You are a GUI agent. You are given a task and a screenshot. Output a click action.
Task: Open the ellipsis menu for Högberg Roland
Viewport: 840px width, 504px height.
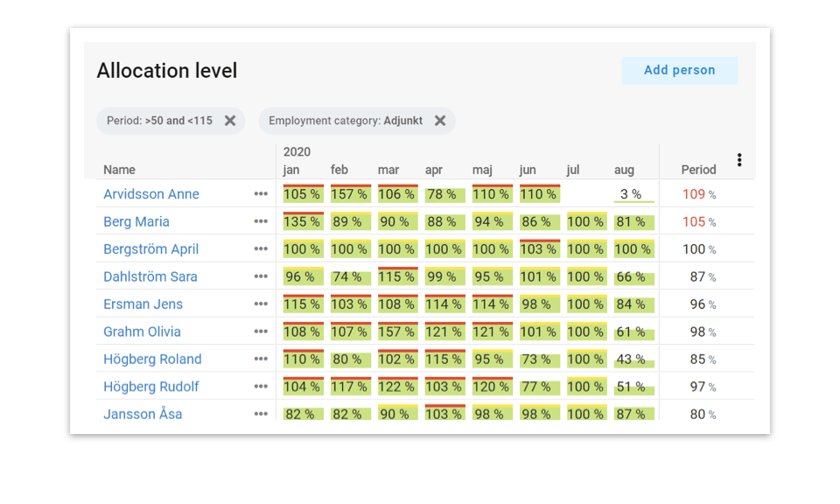[x=260, y=358]
